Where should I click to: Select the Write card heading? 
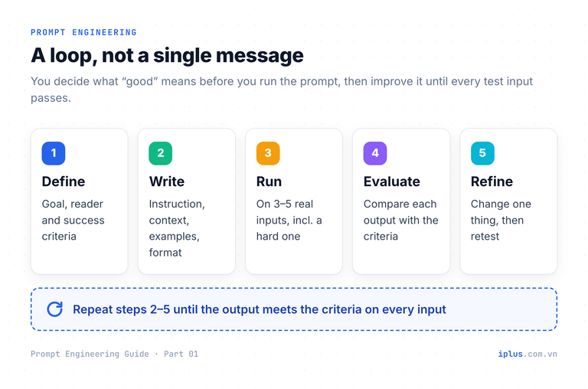pyautogui.click(x=166, y=181)
